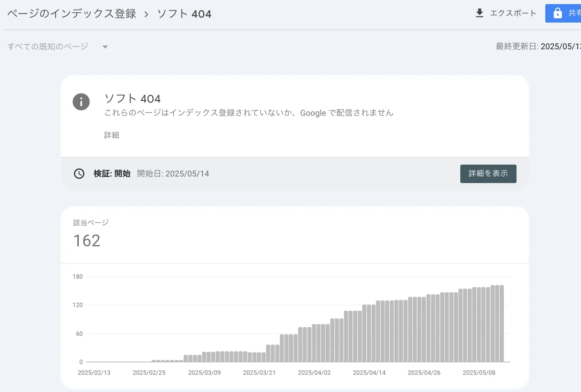Click the lock icon on share button

pyautogui.click(x=557, y=13)
